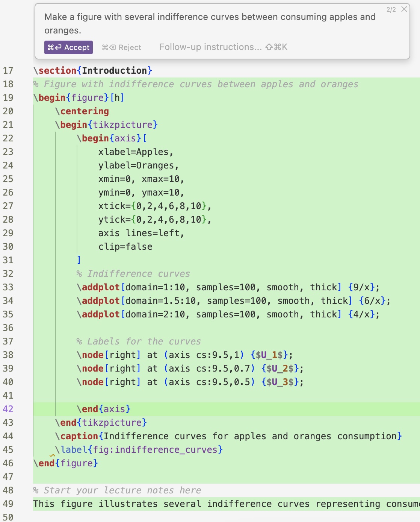Click the \end{tikzpicture} line
The image size is (420, 522).
[x=101, y=422]
